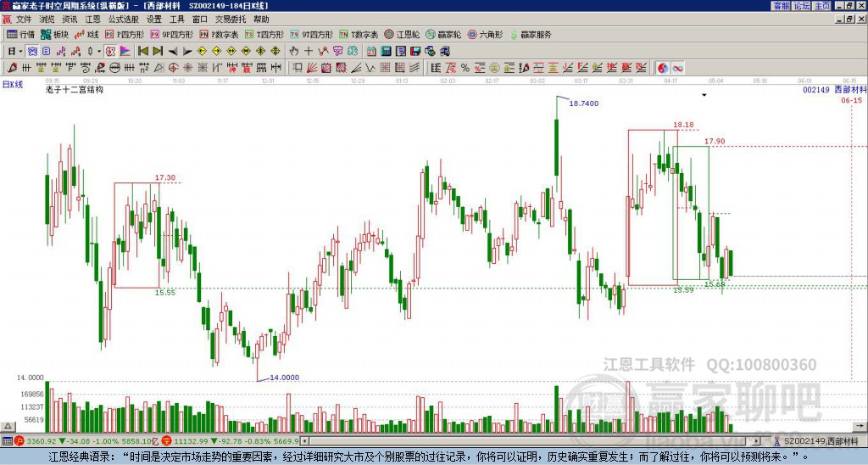Viewport: 868px width, 465px height.
Task: Open the 浏览 menu
Action: (x=47, y=20)
